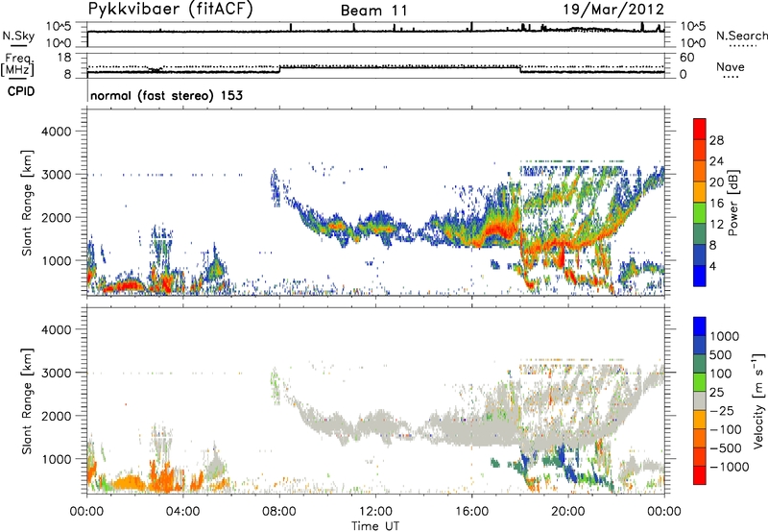
Task: Click the '12:00' time axis tick label
Action: tap(375, 512)
